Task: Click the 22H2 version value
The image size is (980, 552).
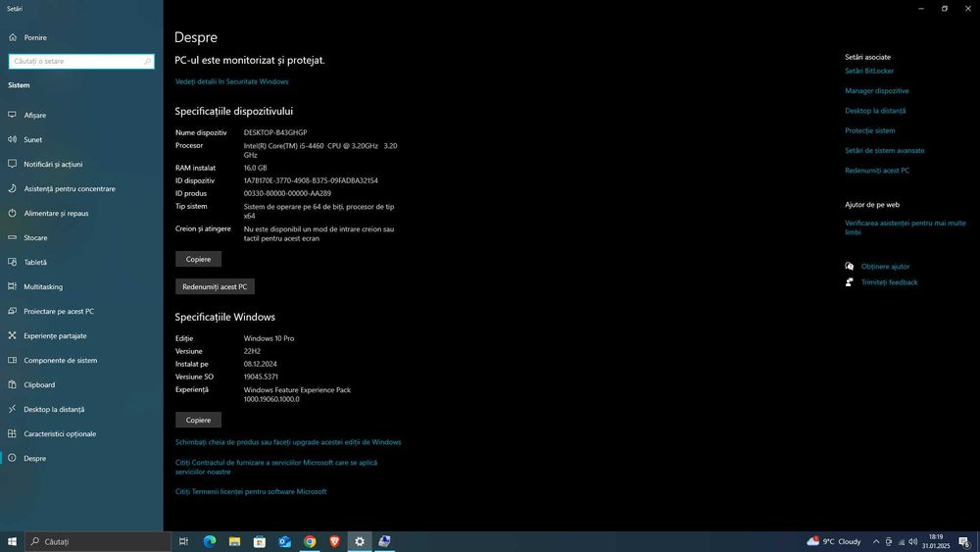Action: pyautogui.click(x=252, y=351)
